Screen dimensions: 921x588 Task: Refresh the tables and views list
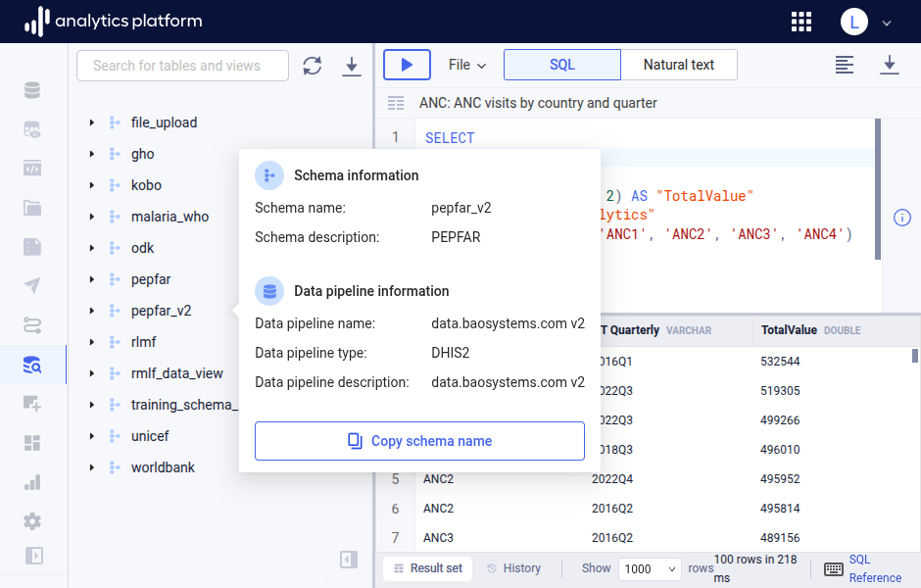click(x=313, y=66)
